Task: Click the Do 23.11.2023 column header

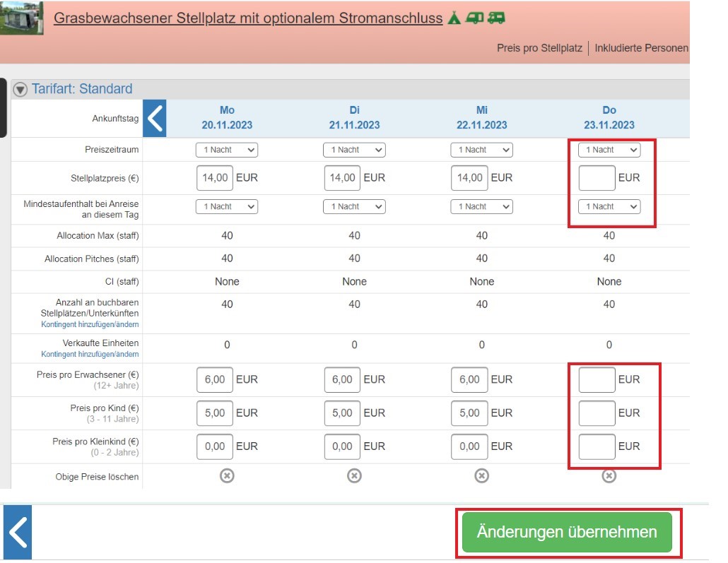Action: point(609,117)
